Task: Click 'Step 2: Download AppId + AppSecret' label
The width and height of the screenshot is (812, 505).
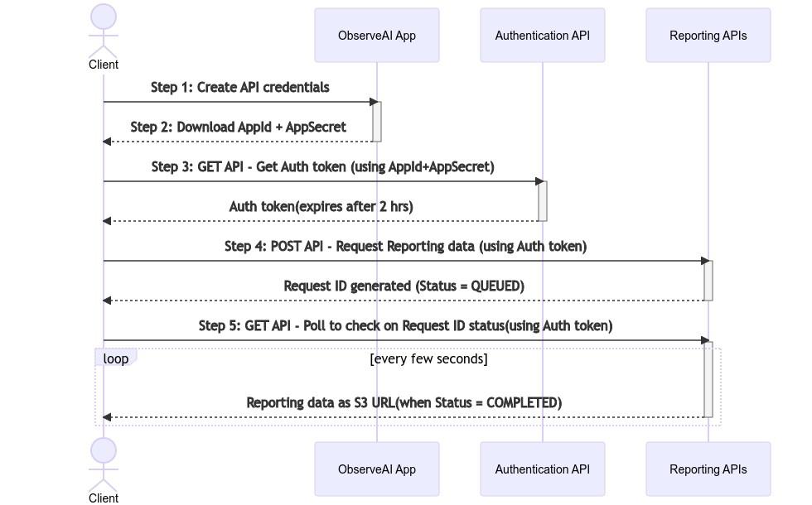Action: pyautogui.click(x=239, y=127)
